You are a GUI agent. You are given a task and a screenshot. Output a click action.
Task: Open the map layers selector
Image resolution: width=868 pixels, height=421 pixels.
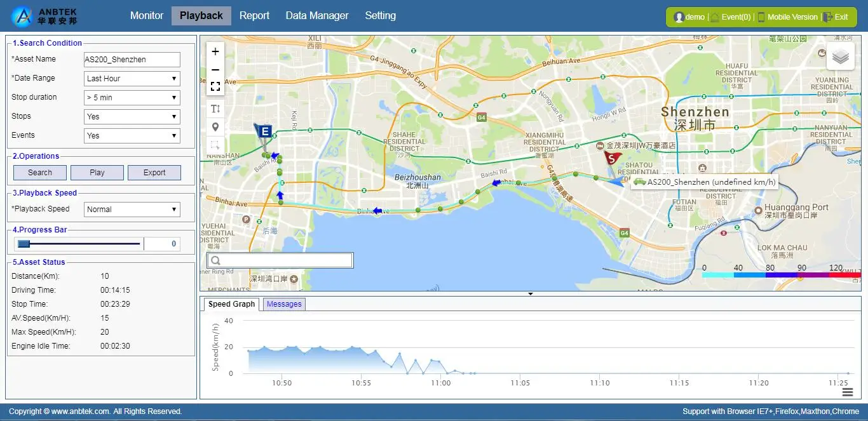pos(840,56)
